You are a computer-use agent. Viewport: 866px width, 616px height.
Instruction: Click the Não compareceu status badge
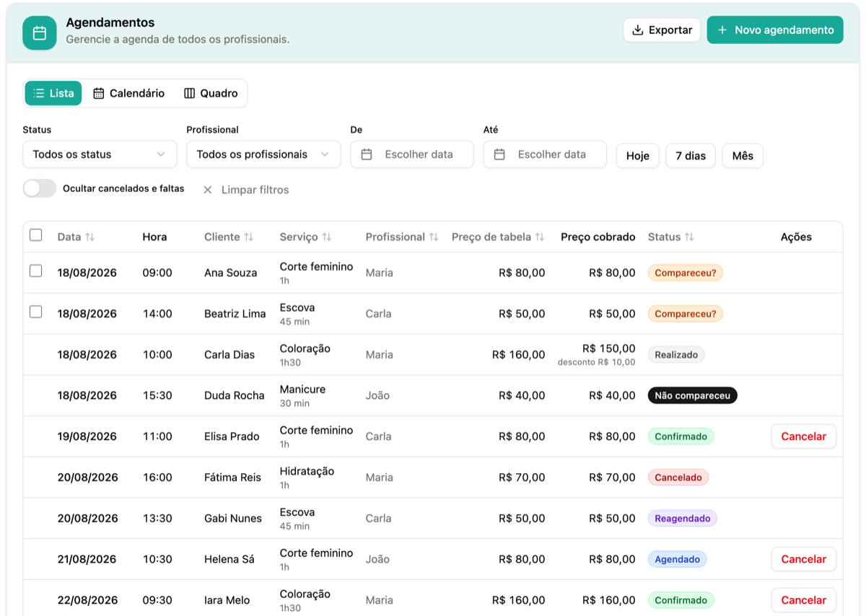point(693,395)
